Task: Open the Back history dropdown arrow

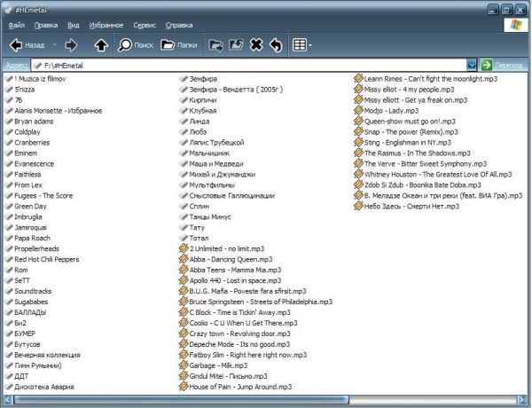Action: click(x=54, y=45)
